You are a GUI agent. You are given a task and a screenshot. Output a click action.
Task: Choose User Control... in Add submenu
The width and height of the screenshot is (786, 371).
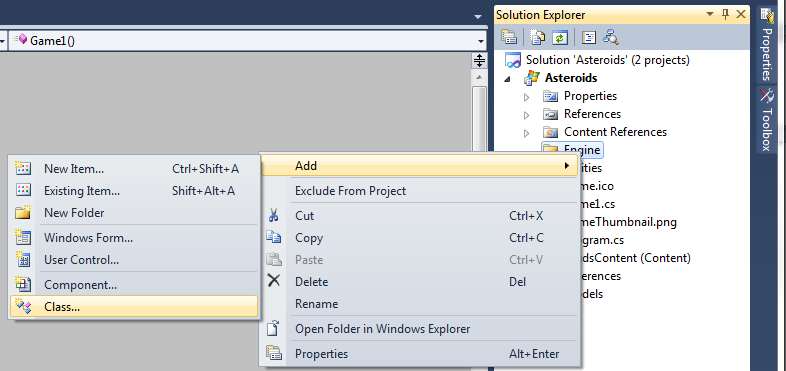pyautogui.click(x=134, y=260)
